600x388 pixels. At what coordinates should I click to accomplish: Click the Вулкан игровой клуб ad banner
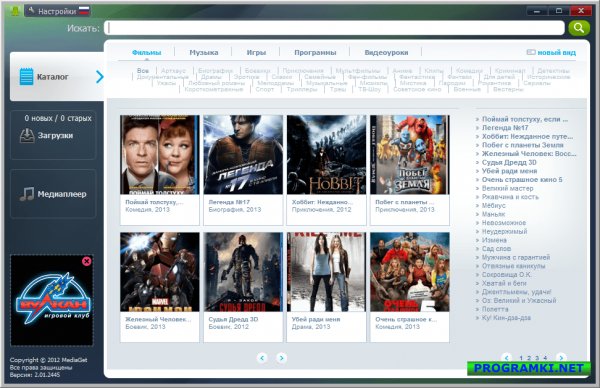(x=52, y=300)
